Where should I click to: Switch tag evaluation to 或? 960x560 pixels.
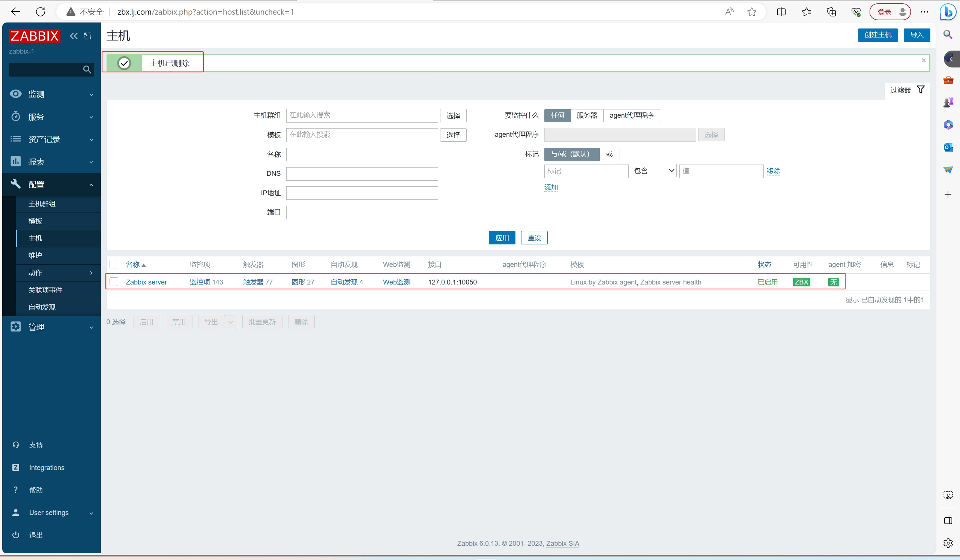(x=609, y=154)
